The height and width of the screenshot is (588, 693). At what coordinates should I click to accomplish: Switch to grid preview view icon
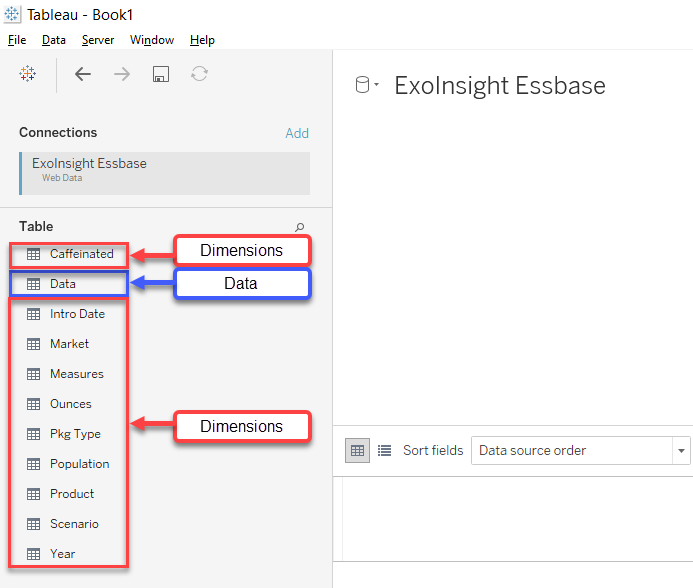click(357, 451)
